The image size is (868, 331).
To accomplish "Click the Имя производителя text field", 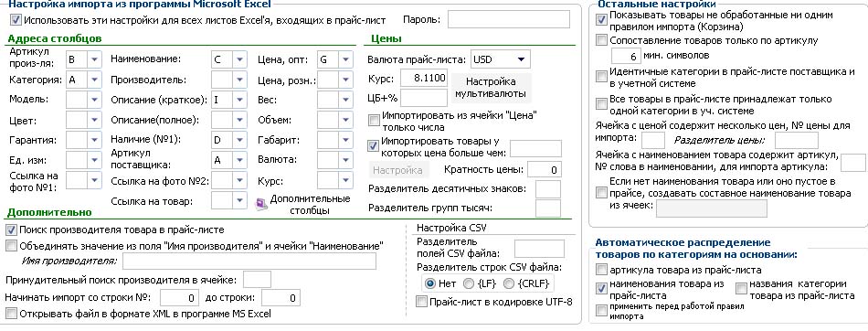I will [249, 262].
